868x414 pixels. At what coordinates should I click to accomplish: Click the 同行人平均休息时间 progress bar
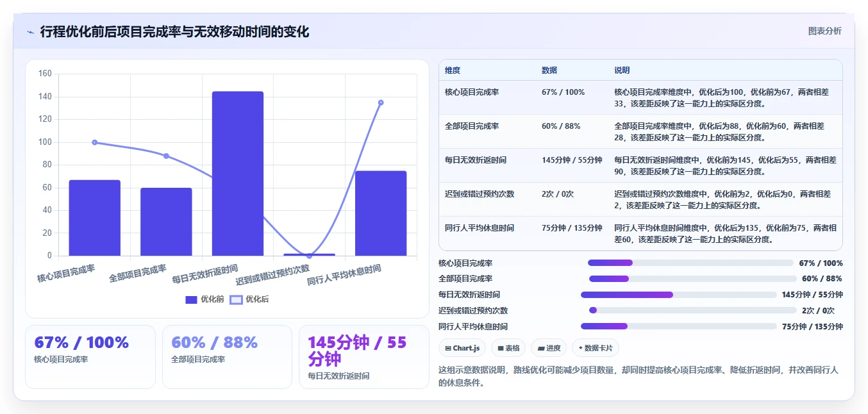coord(679,326)
